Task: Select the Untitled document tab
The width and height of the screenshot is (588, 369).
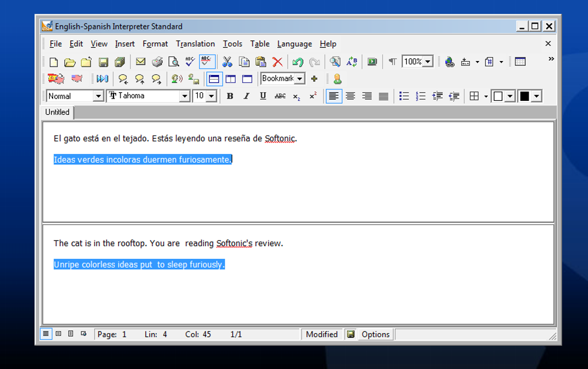Action: click(58, 112)
